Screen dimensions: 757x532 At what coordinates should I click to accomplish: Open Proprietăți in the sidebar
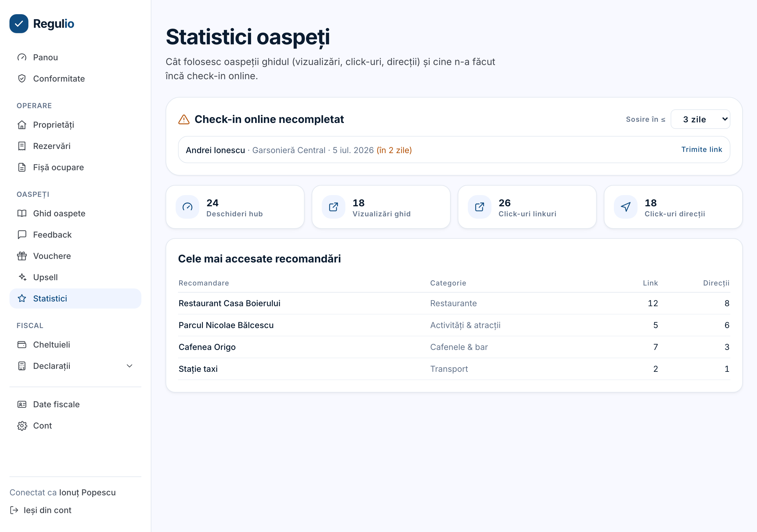point(75,125)
